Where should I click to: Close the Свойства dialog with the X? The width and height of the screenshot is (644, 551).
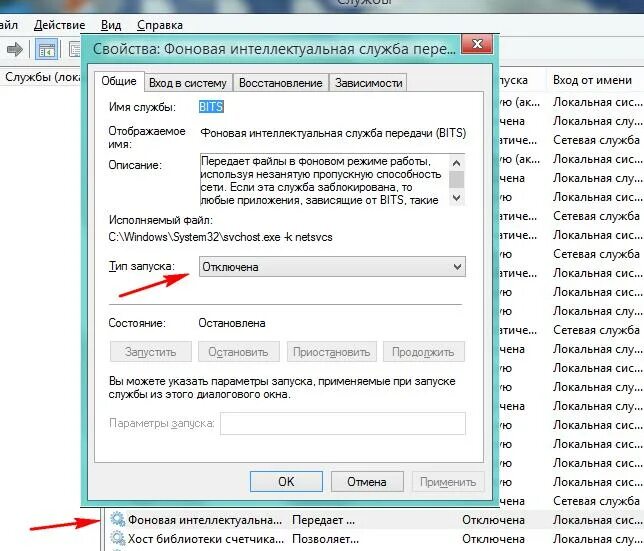[x=477, y=44]
